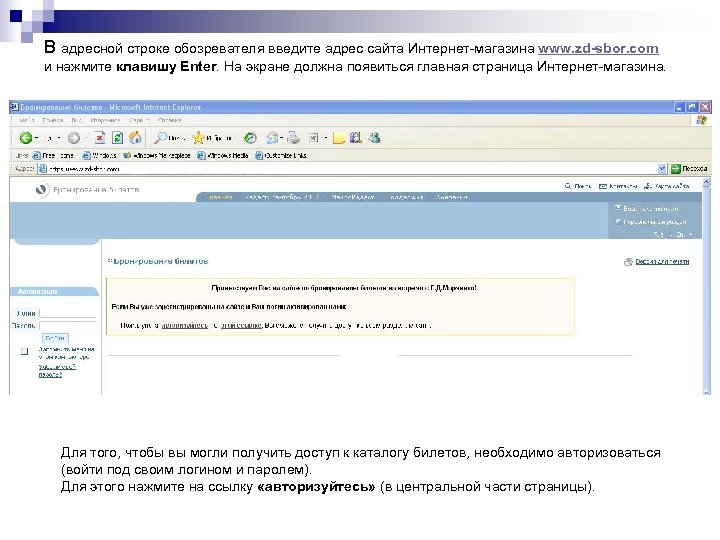Open the File menu in Internet Explorer
This screenshot has height=540, width=720.
pos(27,120)
